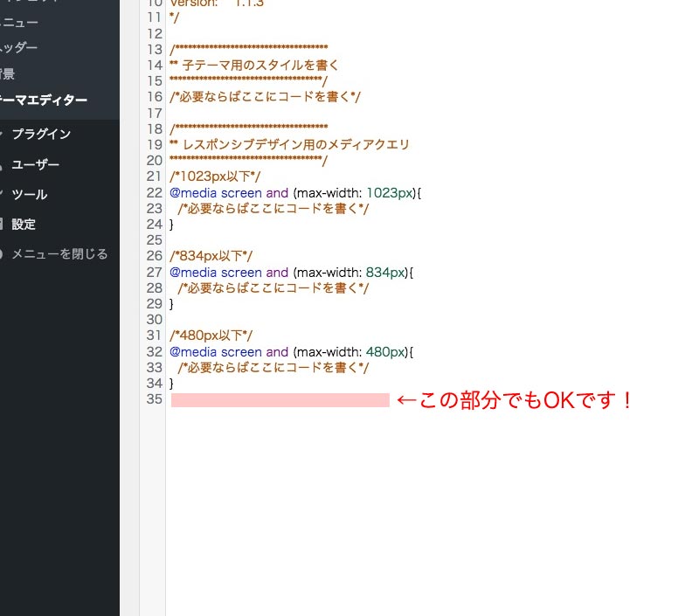The width and height of the screenshot is (699, 616).
Task: Collapse sidebar with メニューを閉じる
Action: click(x=59, y=254)
